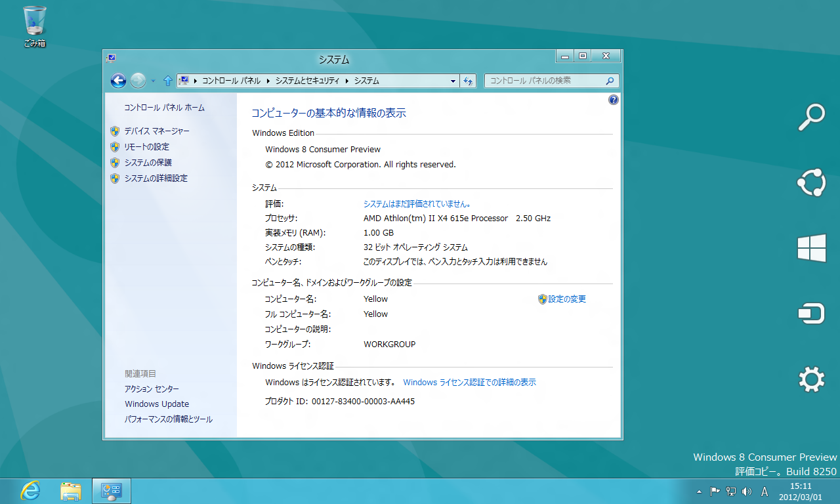Open Help with the blue question mark

[614, 100]
